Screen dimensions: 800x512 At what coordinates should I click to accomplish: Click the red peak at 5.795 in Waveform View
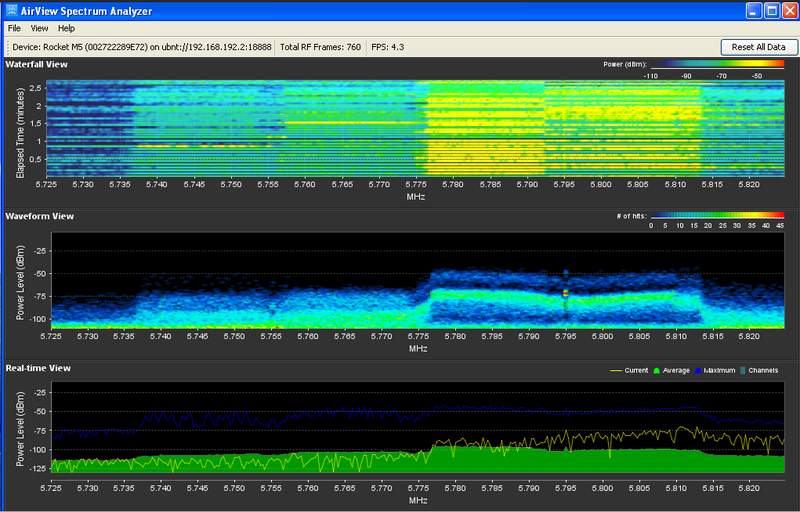tap(565, 292)
